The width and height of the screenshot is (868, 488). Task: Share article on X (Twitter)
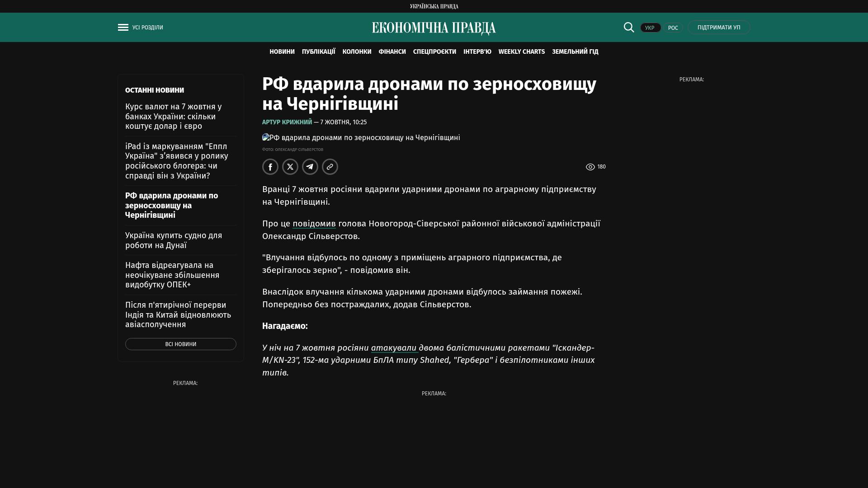tap(290, 167)
